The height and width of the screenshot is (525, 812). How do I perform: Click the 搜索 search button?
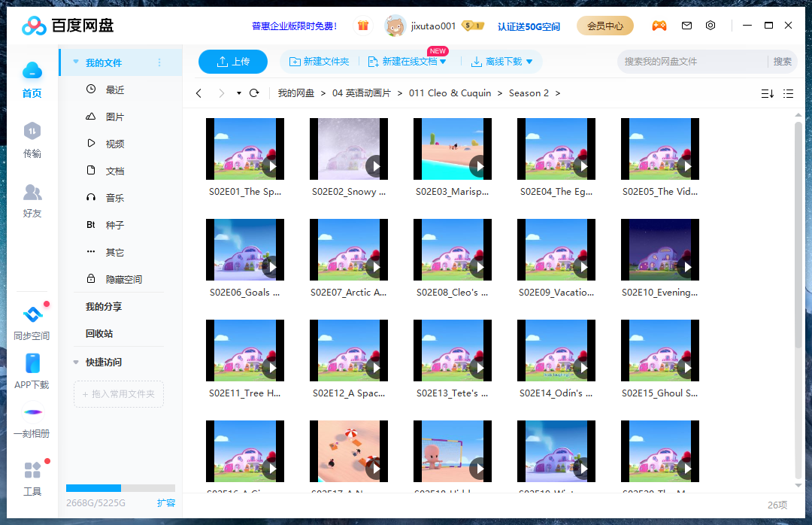pyautogui.click(x=782, y=62)
